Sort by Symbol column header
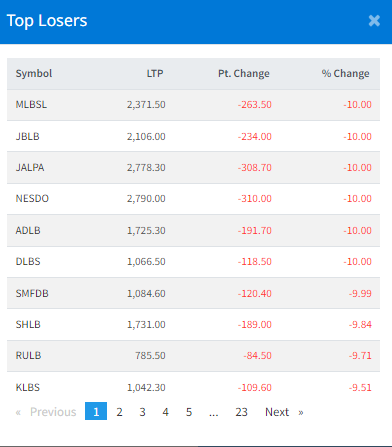Viewport: 392px width, 447px height. [x=34, y=73]
